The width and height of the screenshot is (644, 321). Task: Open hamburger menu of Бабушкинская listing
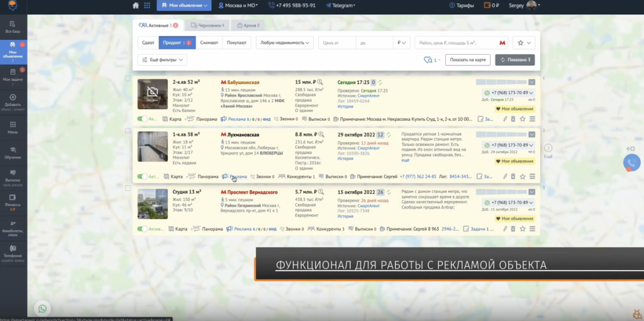tap(532, 119)
